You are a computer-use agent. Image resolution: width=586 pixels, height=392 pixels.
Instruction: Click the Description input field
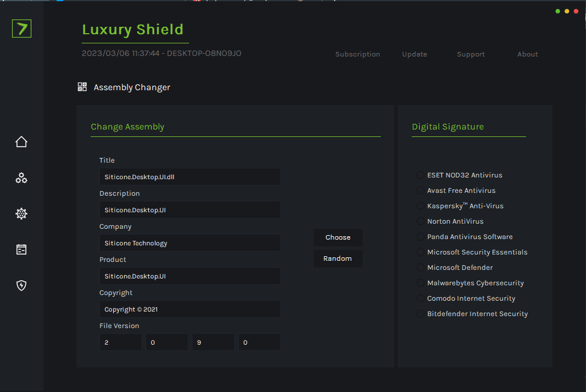coord(190,210)
